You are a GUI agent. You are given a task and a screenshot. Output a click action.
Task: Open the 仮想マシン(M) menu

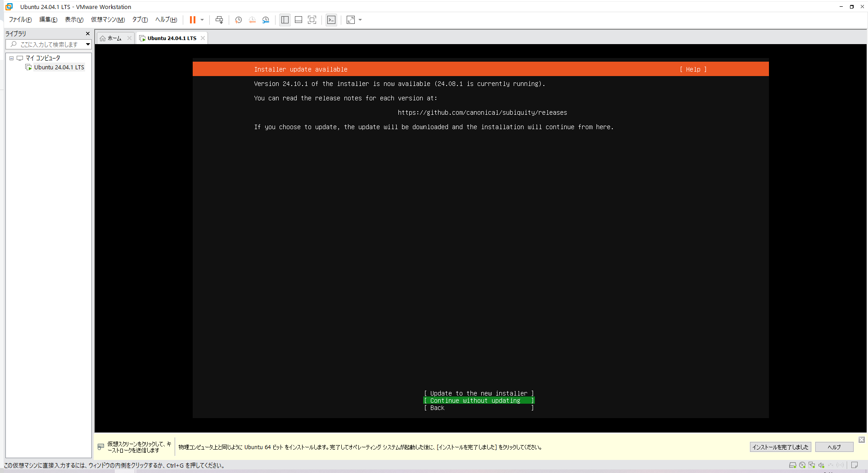tap(108, 20)
